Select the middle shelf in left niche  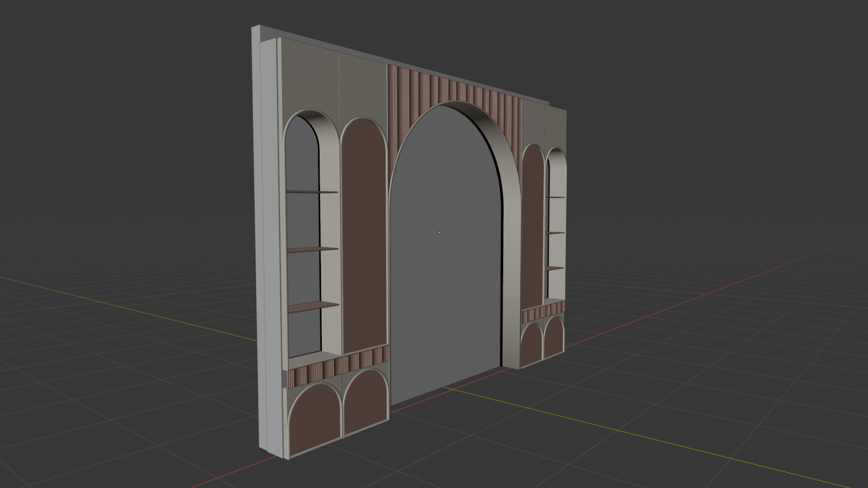click(x=313, y=249)
